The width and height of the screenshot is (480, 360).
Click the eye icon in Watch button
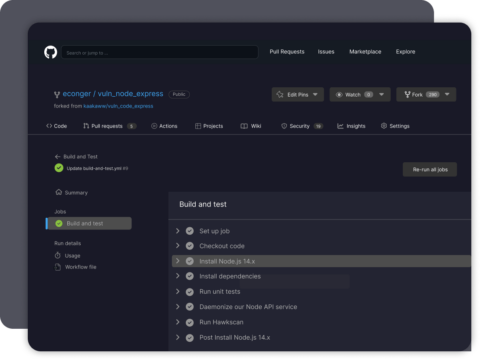tap(339, 95)
